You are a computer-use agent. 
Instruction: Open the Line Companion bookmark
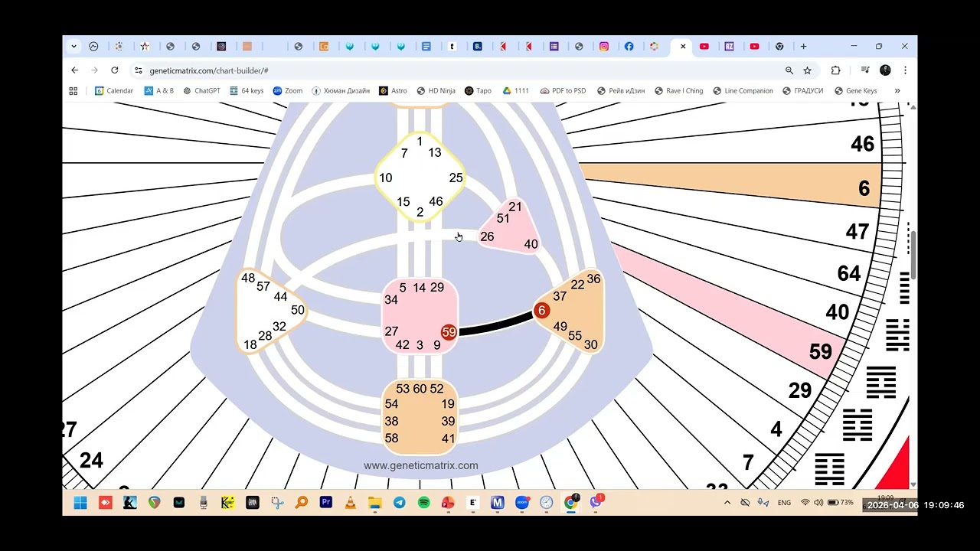(x=743, y=91)
